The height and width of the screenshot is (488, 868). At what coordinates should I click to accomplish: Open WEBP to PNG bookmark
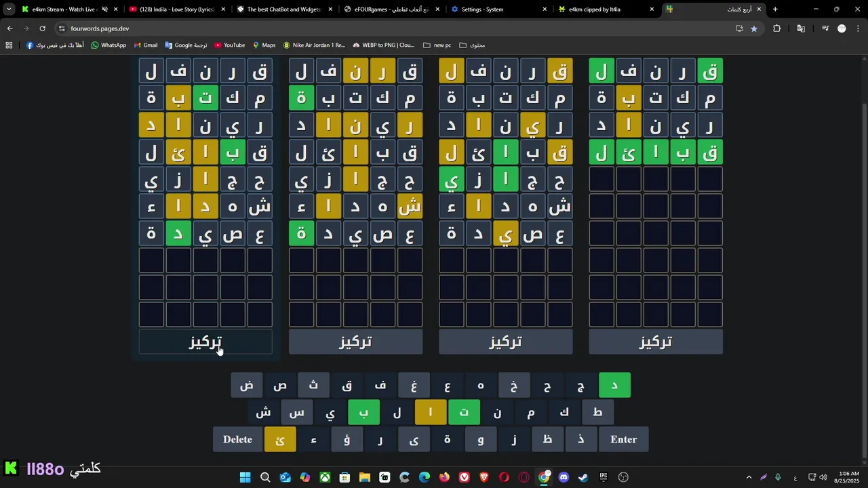click(383, 45)
